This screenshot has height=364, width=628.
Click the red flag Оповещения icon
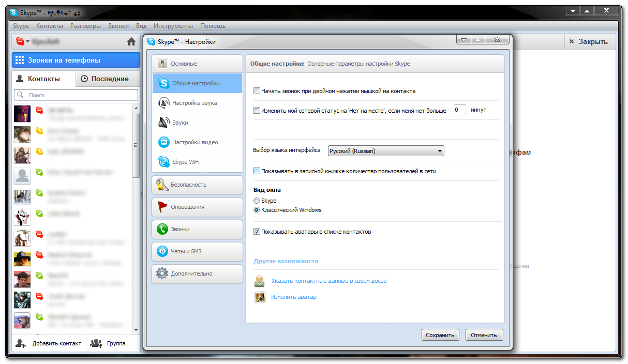[162, 207]
